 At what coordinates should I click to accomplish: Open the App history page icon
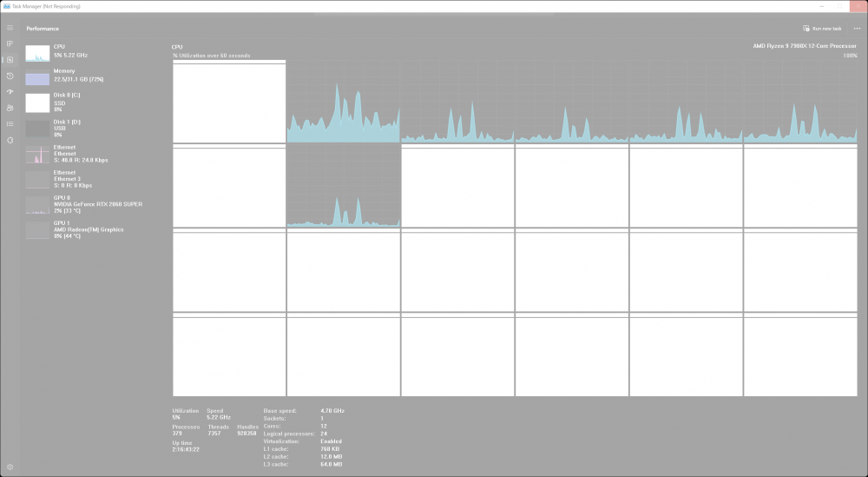coord(10,76)
